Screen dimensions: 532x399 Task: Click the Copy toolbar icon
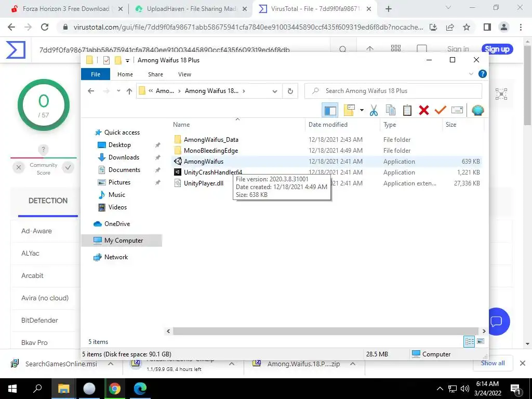[x=391, y=110]
